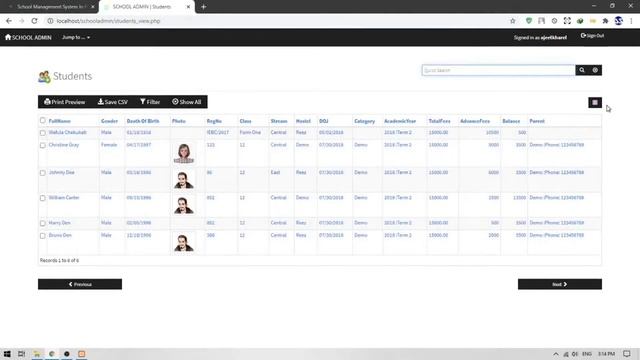Screen dimensions: 640x360
Task: Sort by Balance column header
Action: pyautogui.click(x=511, y=121)
